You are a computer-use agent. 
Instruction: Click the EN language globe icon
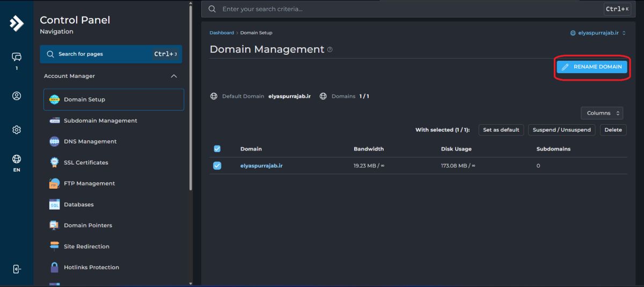(17, 159)
